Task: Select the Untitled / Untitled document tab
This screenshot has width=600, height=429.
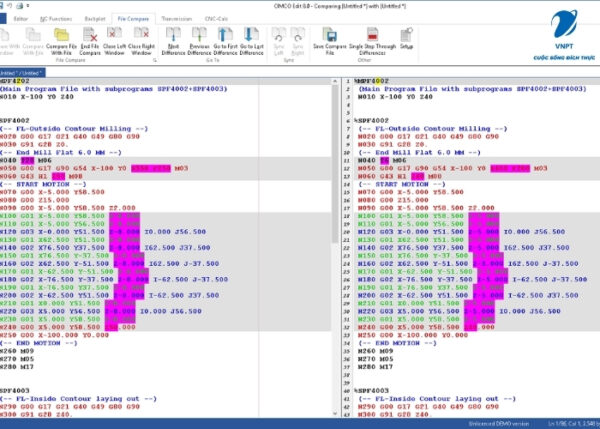Action: click(22, 73)
